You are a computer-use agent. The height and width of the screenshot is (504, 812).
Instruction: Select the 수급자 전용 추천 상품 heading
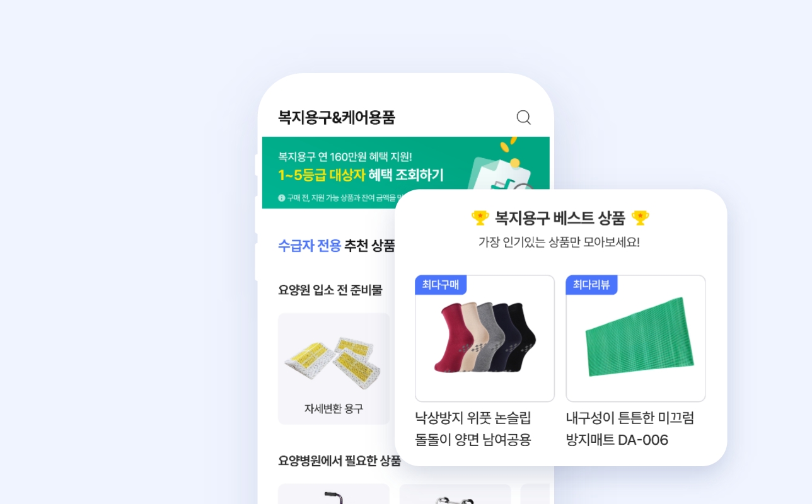coord(337,246)
